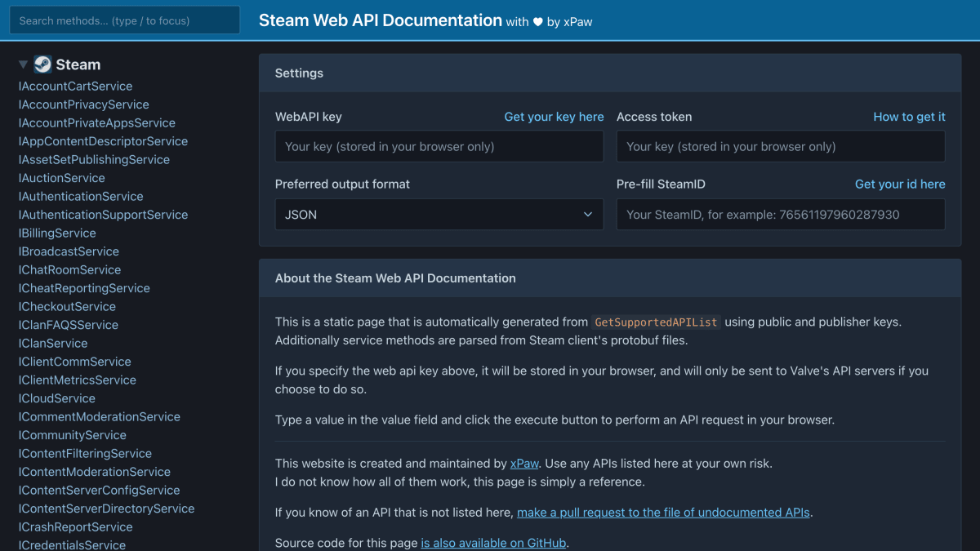Click the GetSupportedAPIList code text
This screenshot has width=980, height=551.
pyautogui.click(x=656, y=322)
